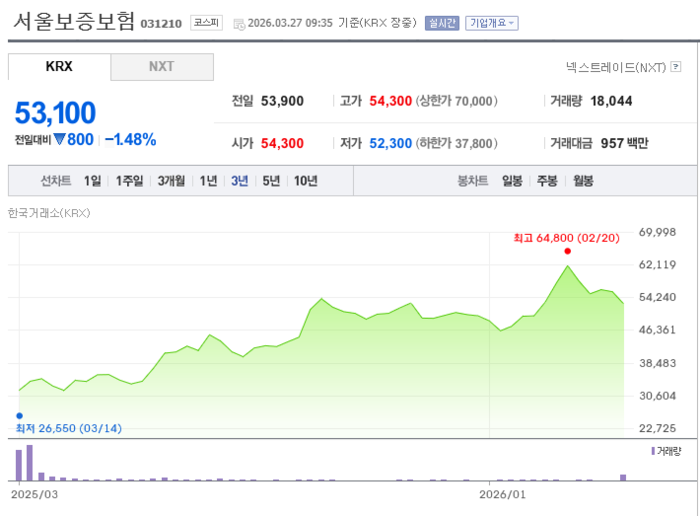The image size is (700, 516).
Task: Show the 월봉 monthly candlestick chart
Action: [582, 181]
